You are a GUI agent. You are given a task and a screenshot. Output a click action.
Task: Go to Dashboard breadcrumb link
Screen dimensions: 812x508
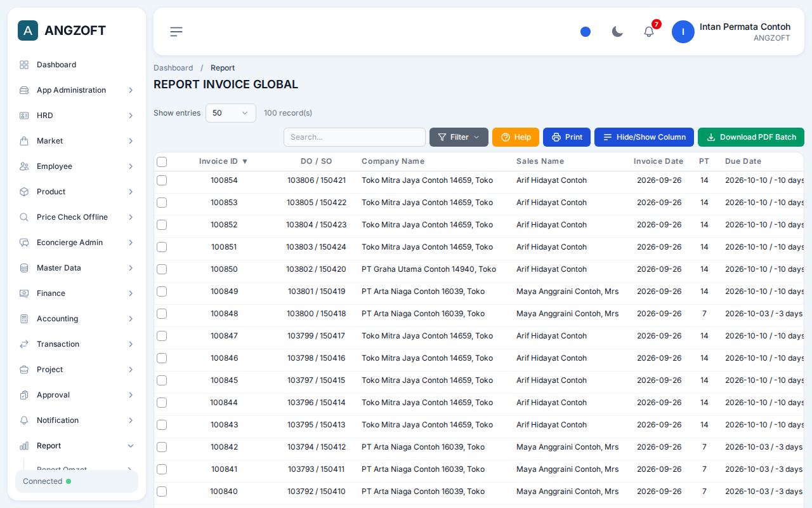173,68
